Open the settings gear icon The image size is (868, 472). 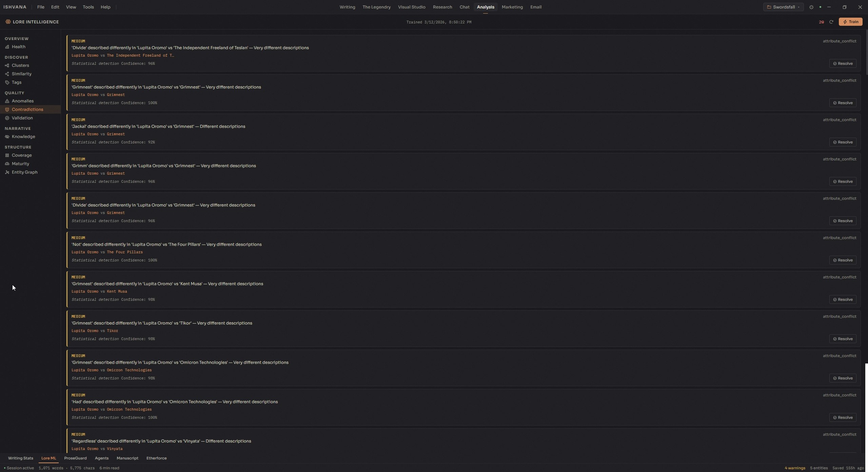pyautogui.click(x=811, y=7)
